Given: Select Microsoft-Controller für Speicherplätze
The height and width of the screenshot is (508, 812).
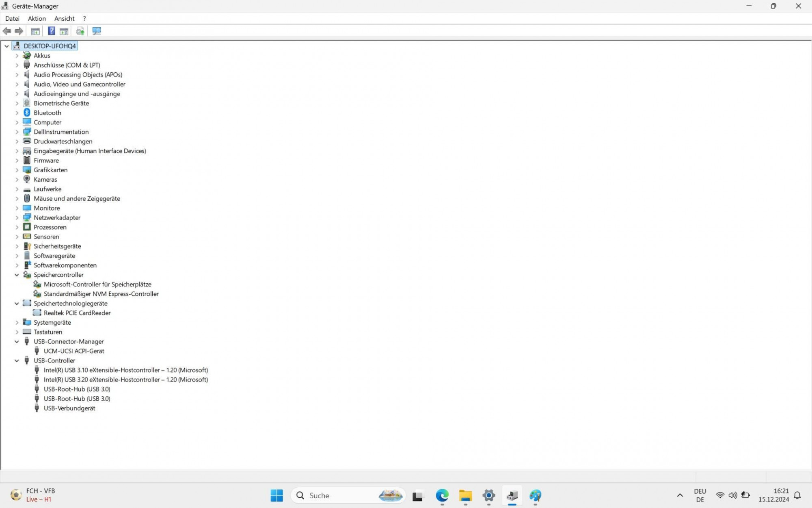Looking at the screenshot, I should [x=97, y=284].
